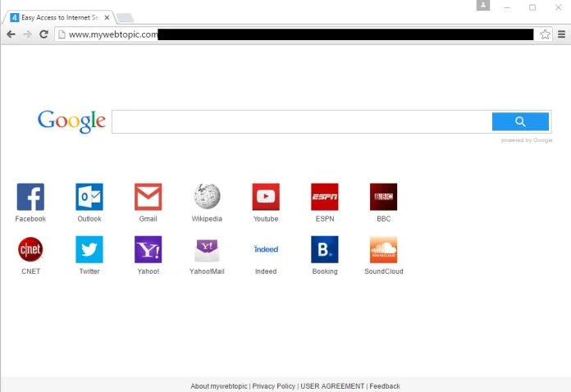571x392 pixels.
Task: Open the Wikipedia globe icon
Action: pyautogui.click(x=207, y=197)
